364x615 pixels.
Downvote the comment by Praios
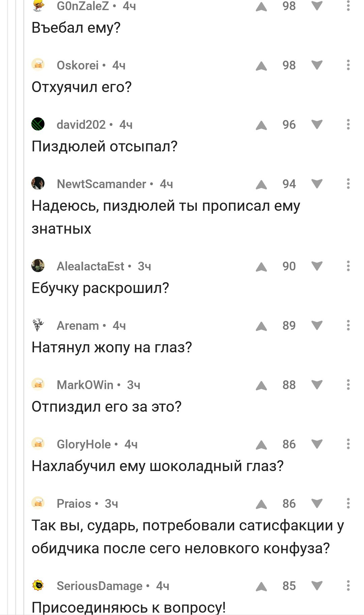point(317,504)
